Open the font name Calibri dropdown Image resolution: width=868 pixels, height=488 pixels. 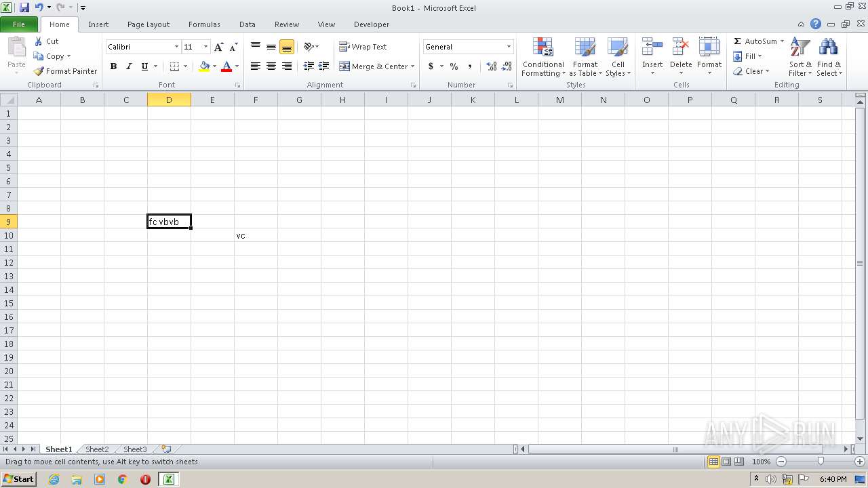point(176,47)
